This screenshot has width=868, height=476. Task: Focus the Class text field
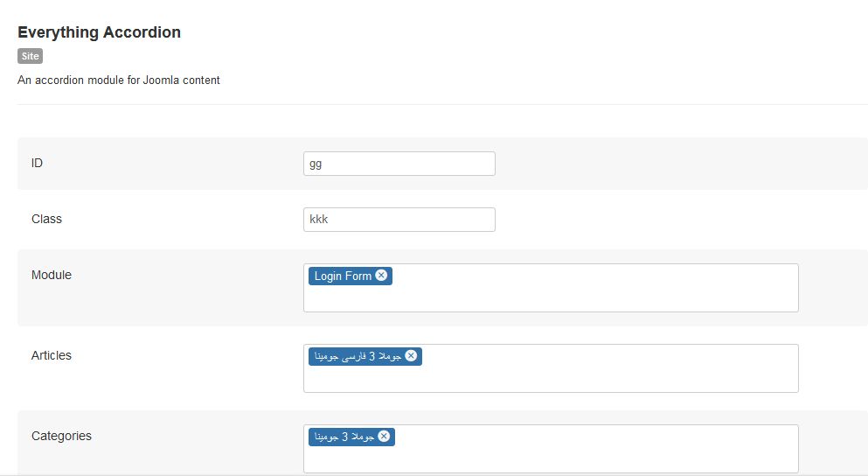coord(399,220)
